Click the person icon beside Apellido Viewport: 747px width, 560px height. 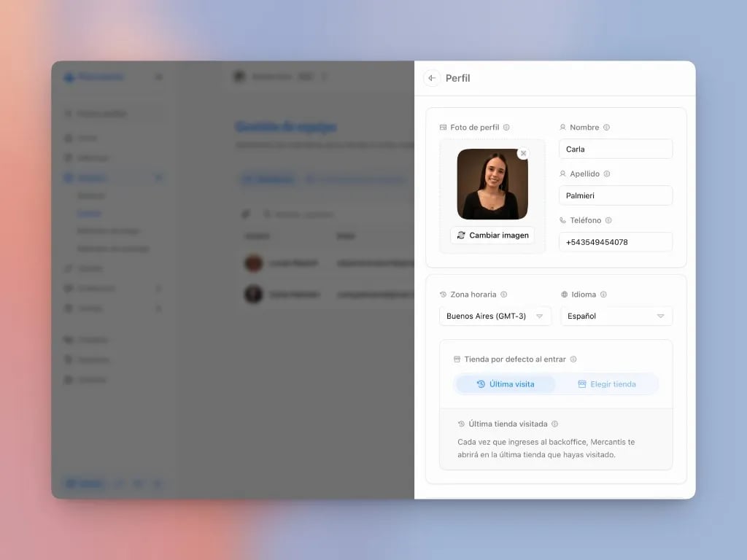(562, 174)
